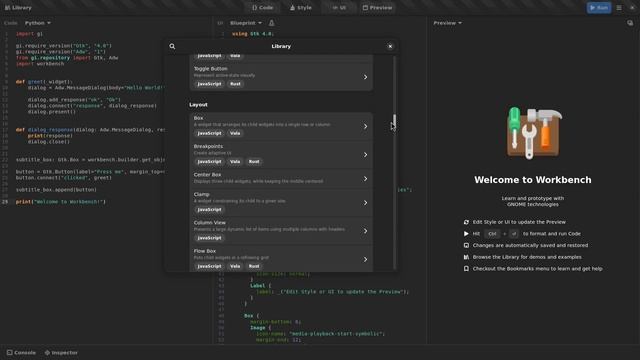This screenshot has height=360, width=640.
Task: Click the warning icon next to Blueprint
Action: [x=271, y=23]
